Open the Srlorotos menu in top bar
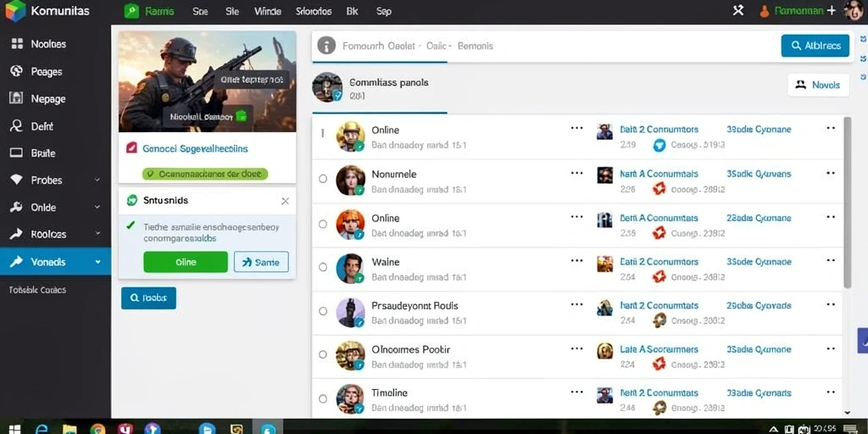 314,11
